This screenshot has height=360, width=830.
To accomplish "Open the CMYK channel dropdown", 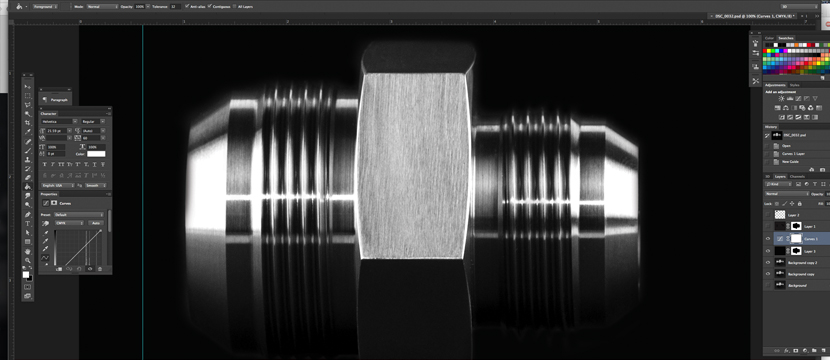I will [x=69, y=223].
